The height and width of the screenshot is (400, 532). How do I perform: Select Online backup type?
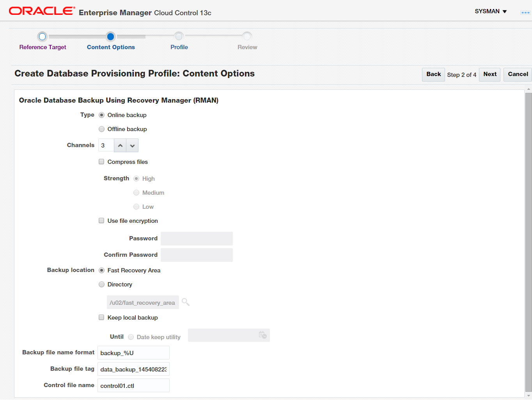[101, 115]
